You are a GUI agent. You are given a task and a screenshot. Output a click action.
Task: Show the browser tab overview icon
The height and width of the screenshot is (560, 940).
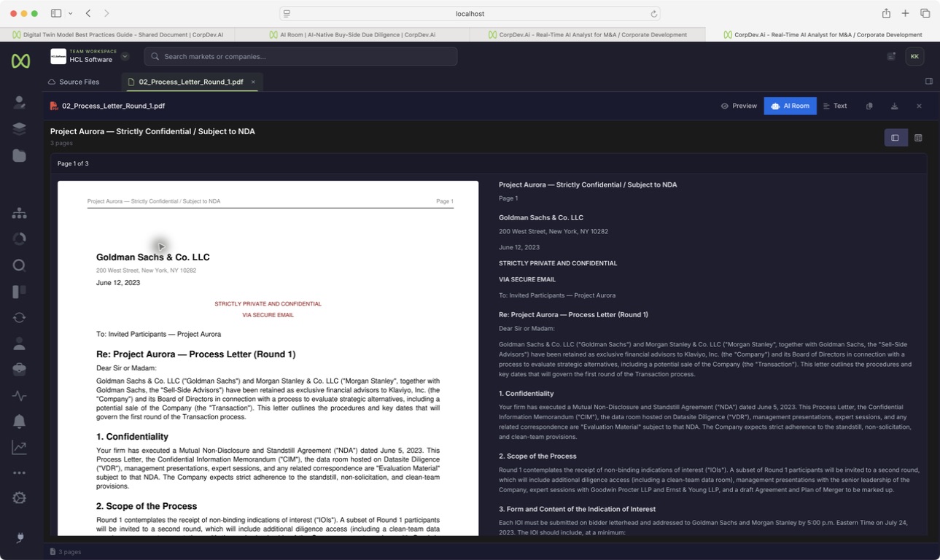point(925,13)
